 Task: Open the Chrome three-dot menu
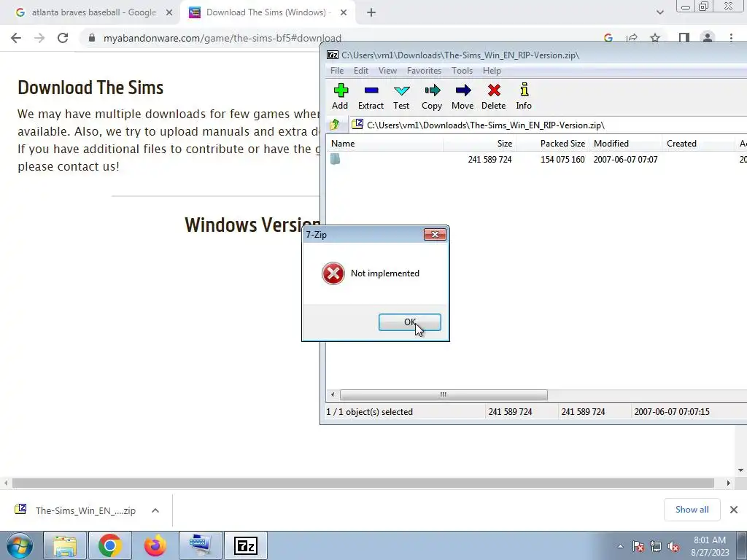point(731,38)
